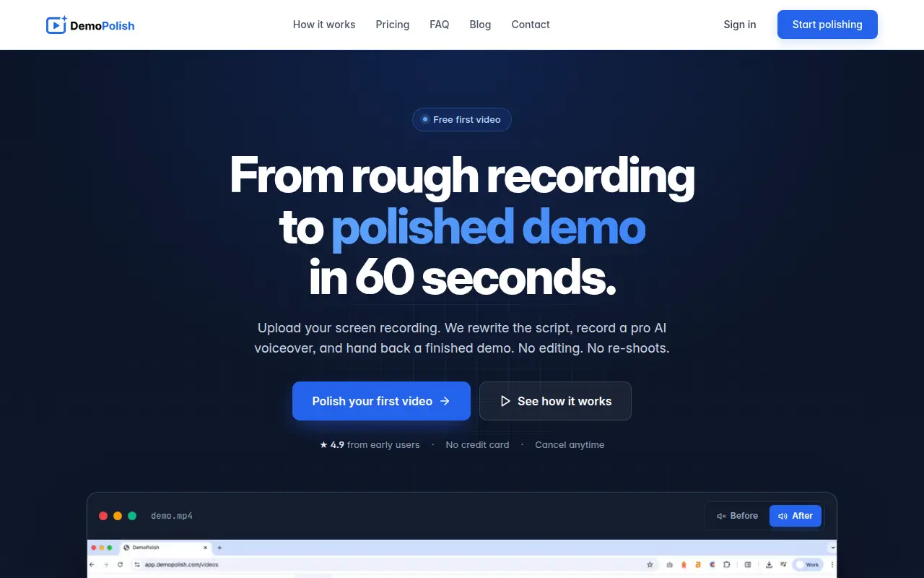Open a new tab with the plus icon
This screenshot has width=924, height=578.
(x=219, y=548)
